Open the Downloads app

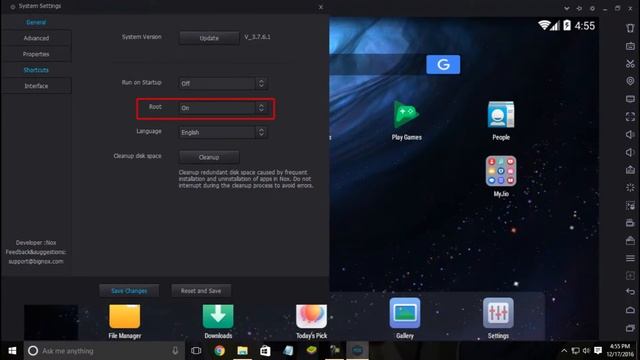pyautogui.click(x=218, y=321)
